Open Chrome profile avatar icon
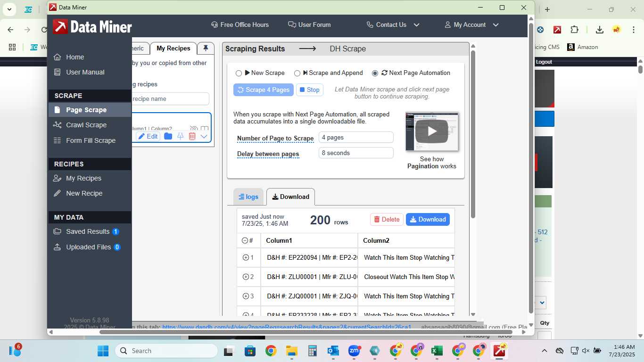 [617, 30]
